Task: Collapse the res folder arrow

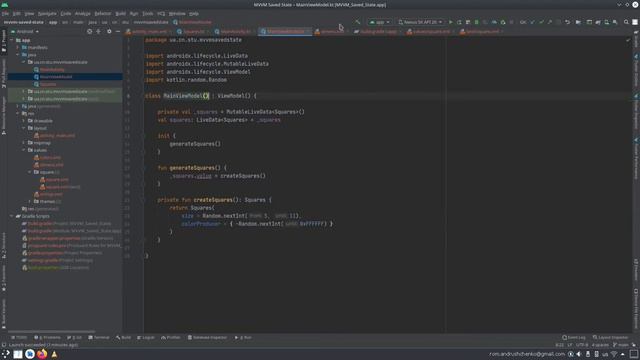Action: pyautogui.click(x=18, y=113)
